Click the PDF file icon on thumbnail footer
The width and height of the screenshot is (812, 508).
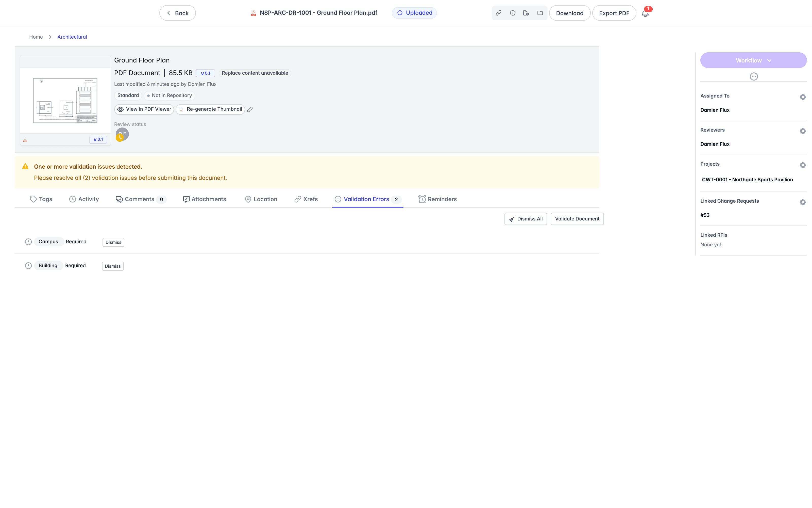tap(25, 140)
